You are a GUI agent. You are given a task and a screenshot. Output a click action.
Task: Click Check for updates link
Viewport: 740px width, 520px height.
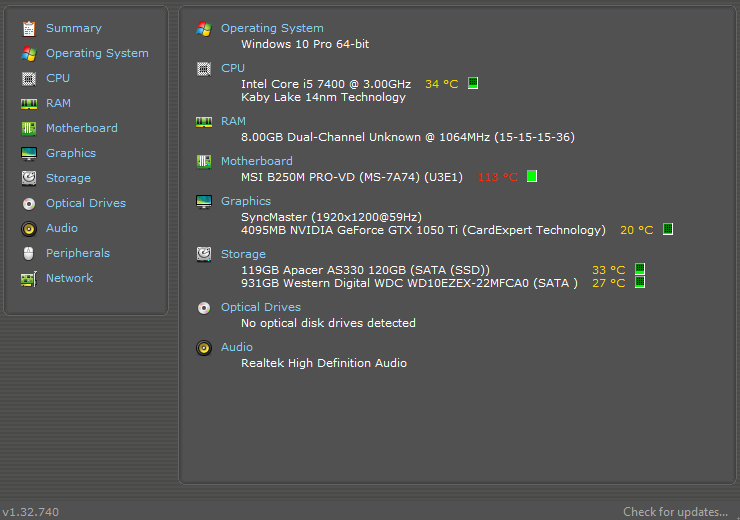click(x=675, y=512)
